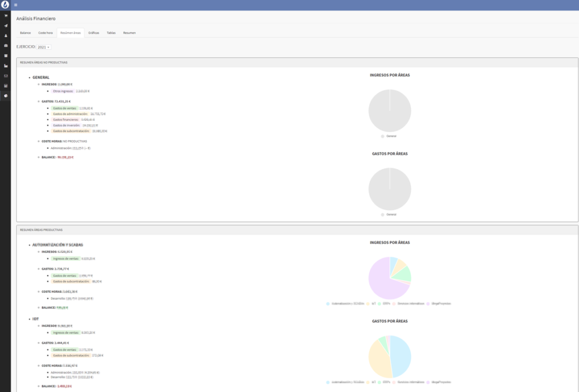579x392 pixels.
Task: Switch to the Gráficas tab
Action: 94,33
